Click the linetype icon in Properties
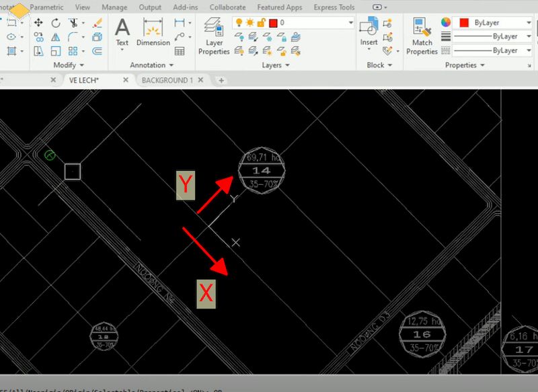The width and height of the screenshot is (538, 392). (x=446, y=50)
